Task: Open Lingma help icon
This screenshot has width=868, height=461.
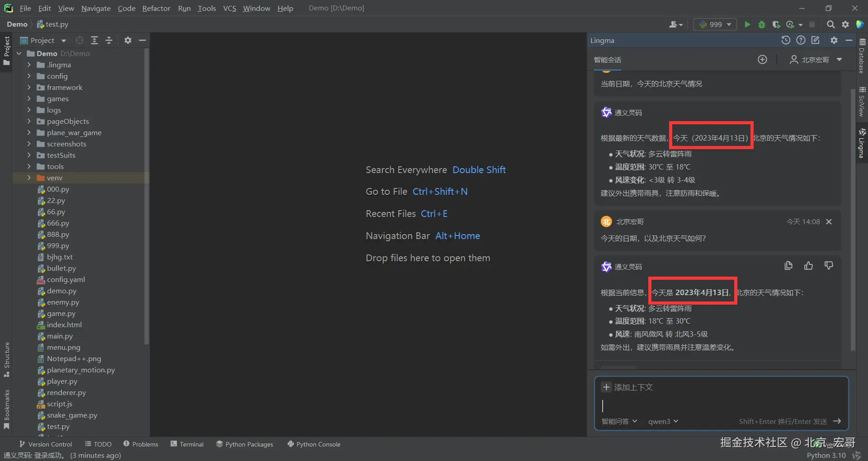Action: coord(801,40)
